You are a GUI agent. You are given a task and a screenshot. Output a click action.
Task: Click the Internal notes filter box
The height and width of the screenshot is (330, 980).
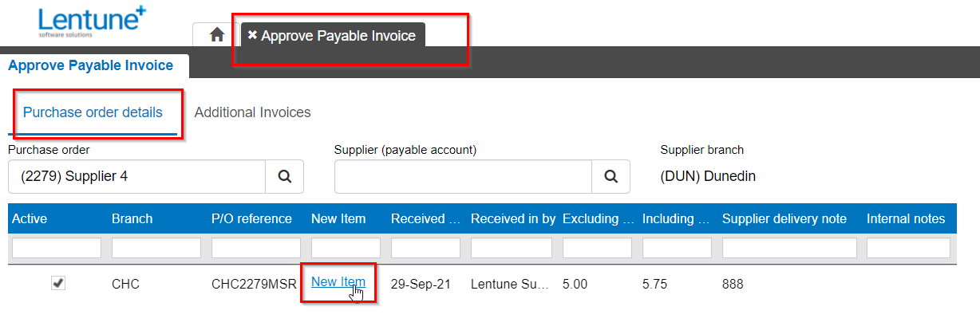(x=908, y=248)
